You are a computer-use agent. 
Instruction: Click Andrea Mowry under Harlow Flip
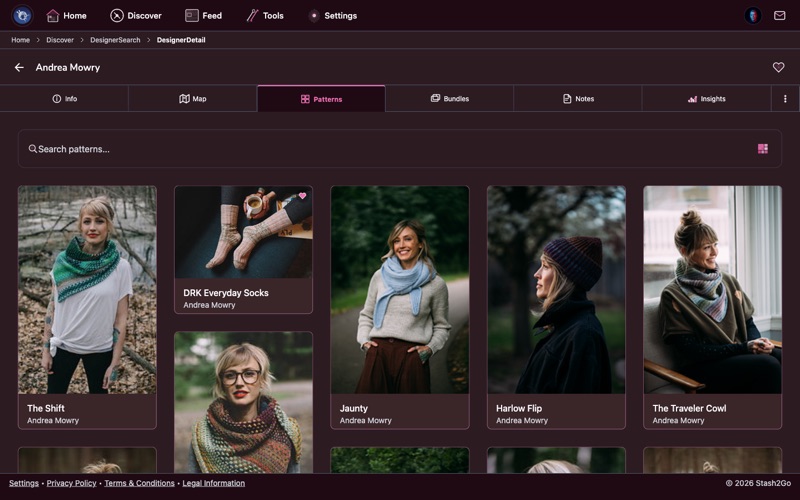click(x=522, y=420)
